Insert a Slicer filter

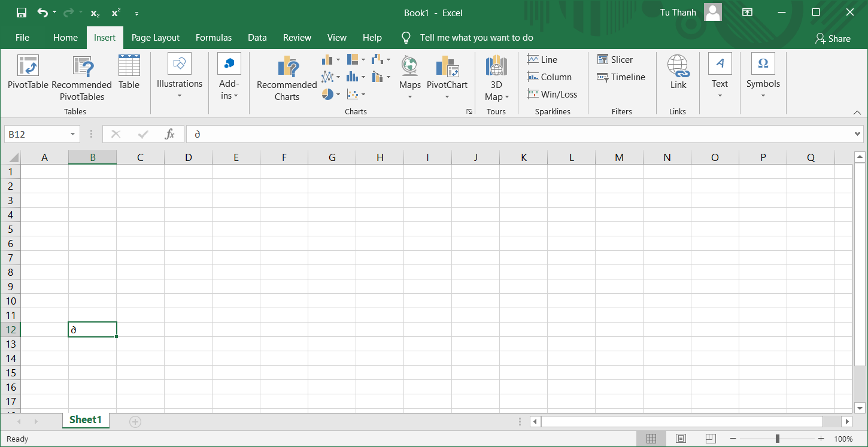click(615, 59)
